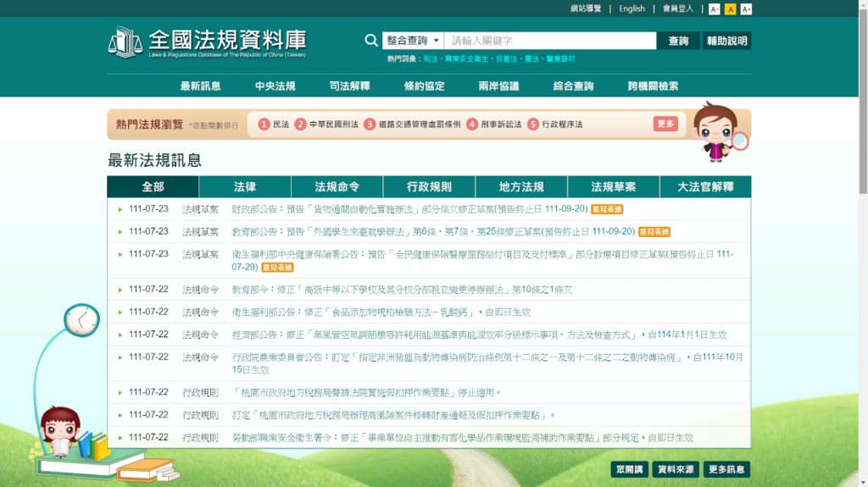Select the 法律 tab
Image resolution: width=868 pixels, height=487 pixels.
[x=245, y=187]
